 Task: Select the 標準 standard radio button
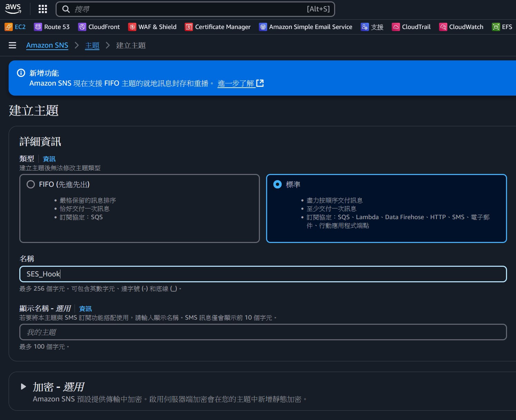pos(278,184)
